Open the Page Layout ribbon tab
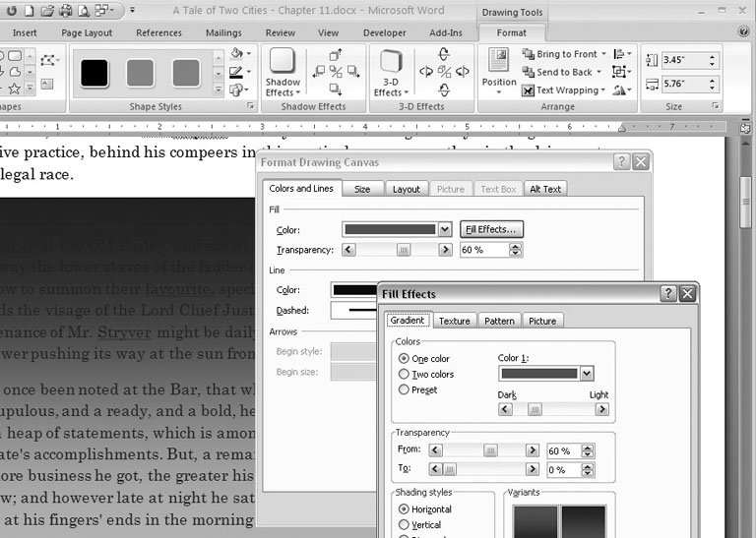The image size is (756, 538). click(x=87, y=32)
